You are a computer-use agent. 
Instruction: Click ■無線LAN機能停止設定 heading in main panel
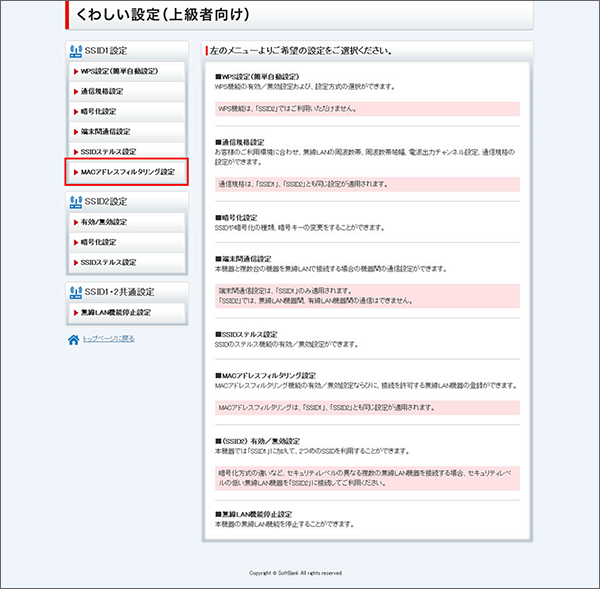click(253, 514)
